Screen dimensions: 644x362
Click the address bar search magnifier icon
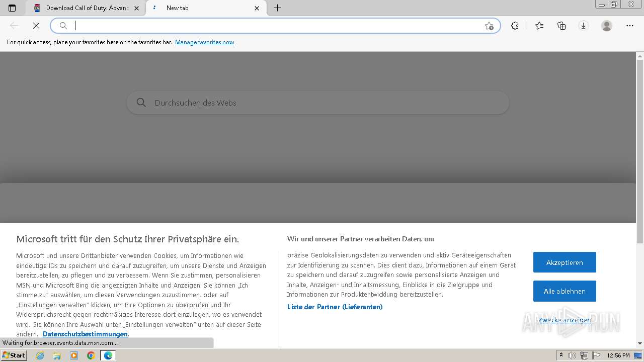point(63,26)
